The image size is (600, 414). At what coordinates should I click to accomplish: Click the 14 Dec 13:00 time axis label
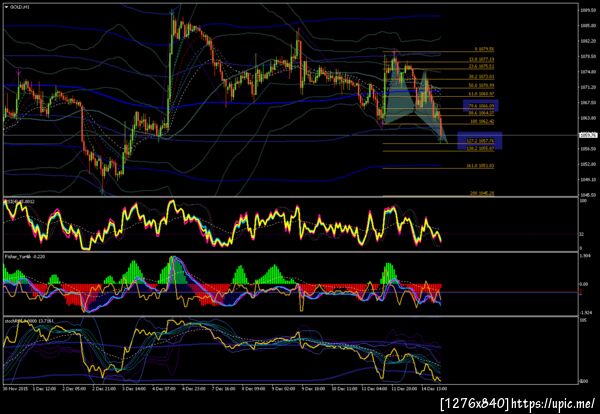pyautogui.click(x=434, y=388)
